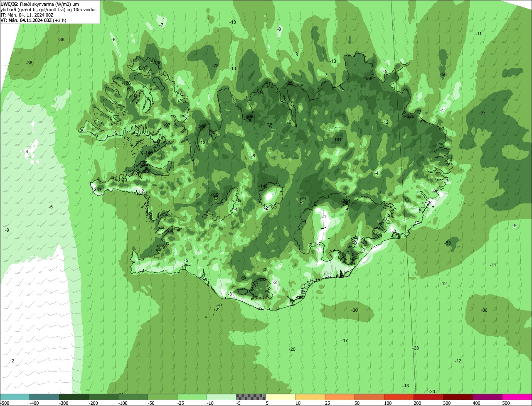
Task: Click the -7 value on the map
Action: click(x=161, y=25)
